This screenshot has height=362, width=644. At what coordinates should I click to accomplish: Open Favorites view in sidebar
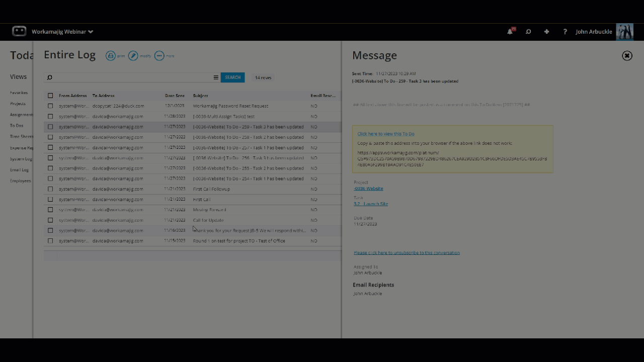19,93
